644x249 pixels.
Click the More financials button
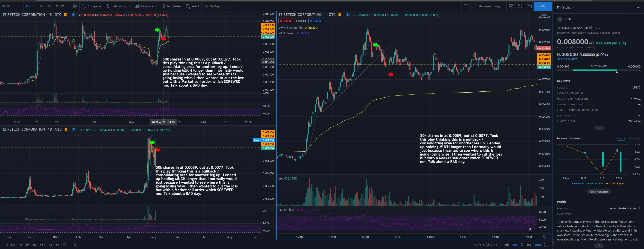(x=599, y=192)
